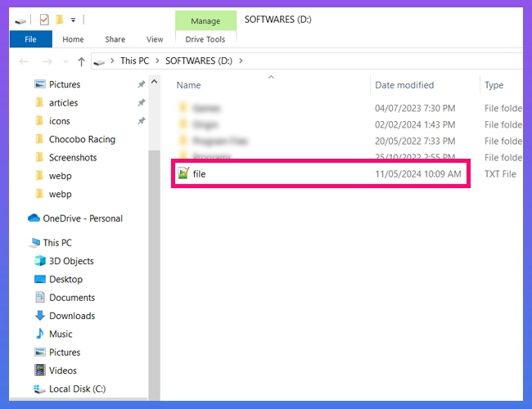
Task: Switch to the View ribbon tab
Action: tap(155, 39)
